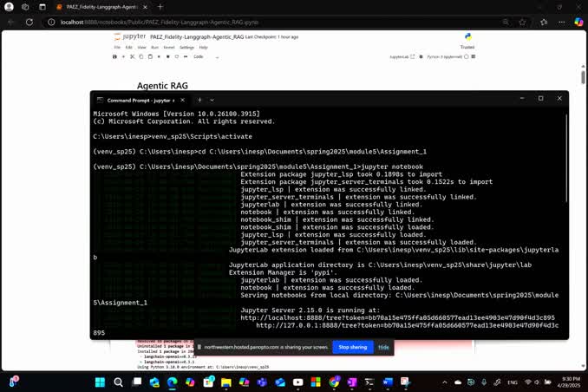588x392 pixels.
Task: Click the Command Prompt vertical scrollbar
Action: coord(565,217)
